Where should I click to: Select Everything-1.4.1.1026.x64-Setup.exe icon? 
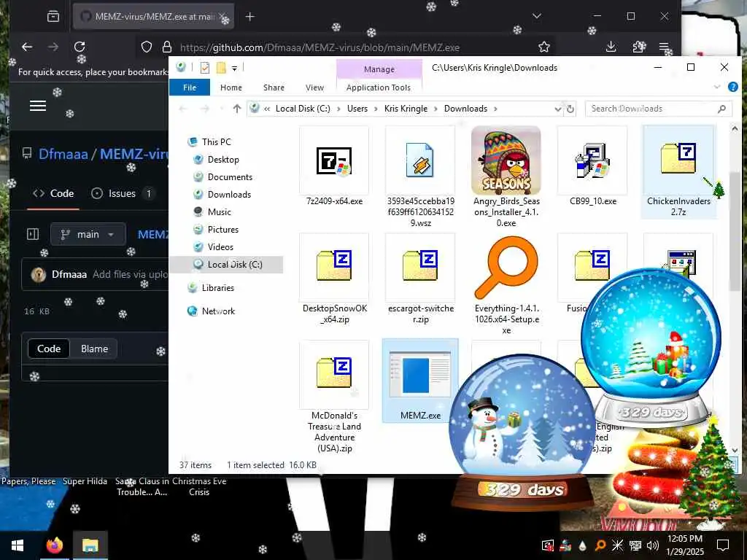506,267
